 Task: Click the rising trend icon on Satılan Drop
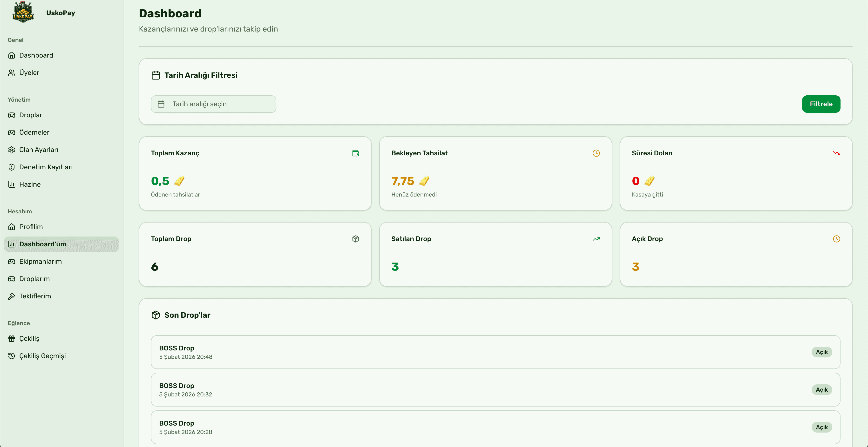[596, 239]
